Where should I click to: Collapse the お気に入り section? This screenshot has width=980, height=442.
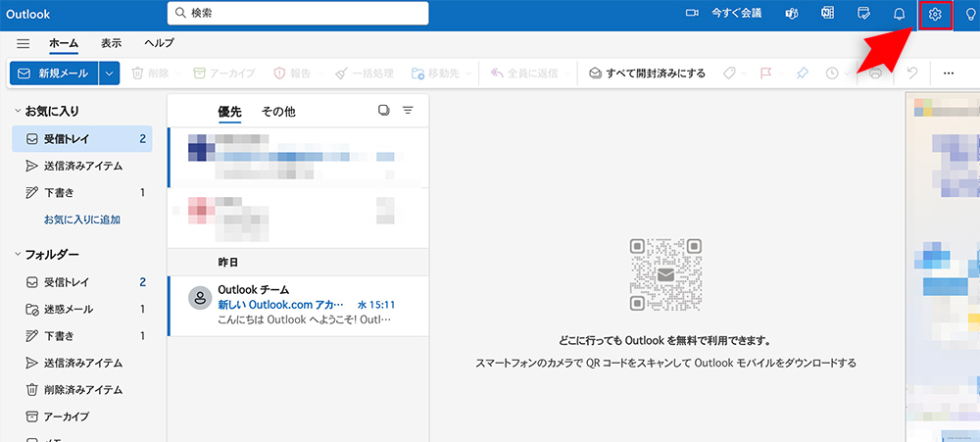pyautogui.click(x=18, y=112)
